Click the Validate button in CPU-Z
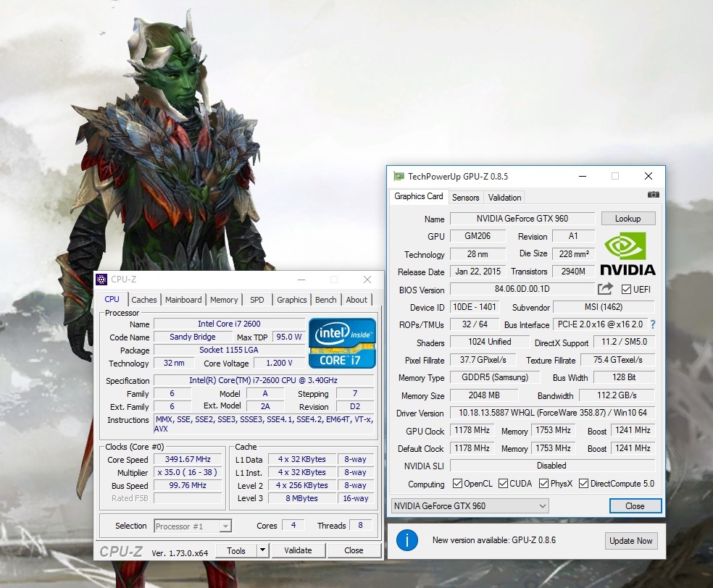The image size is (713, 588). pyautogui.click(x=298, y=550)
